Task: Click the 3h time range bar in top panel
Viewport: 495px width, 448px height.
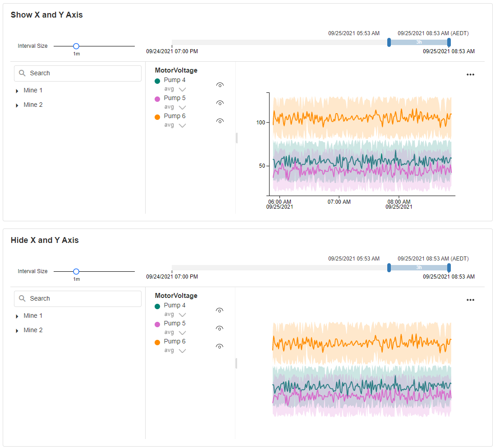Action: pyautogui.click(x=419, y=42)
